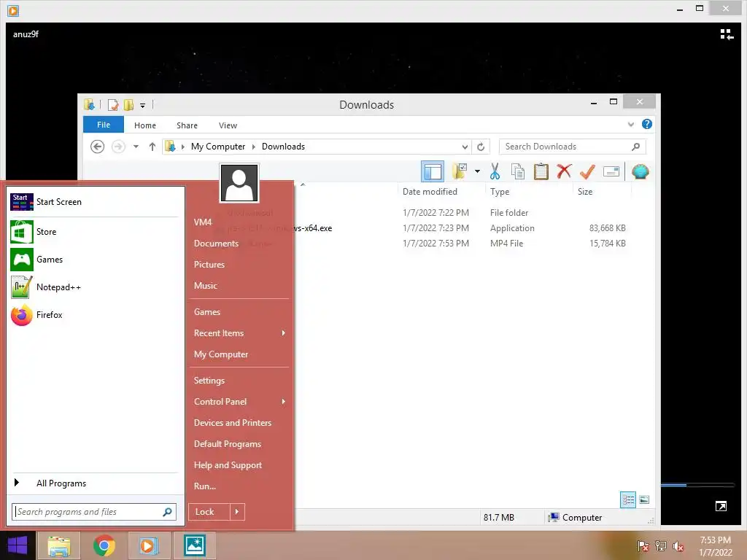Viewport: 747px width, 560px height.
Task: Click the user account picture
Action: pyautogui.click(x=239, y=183)
